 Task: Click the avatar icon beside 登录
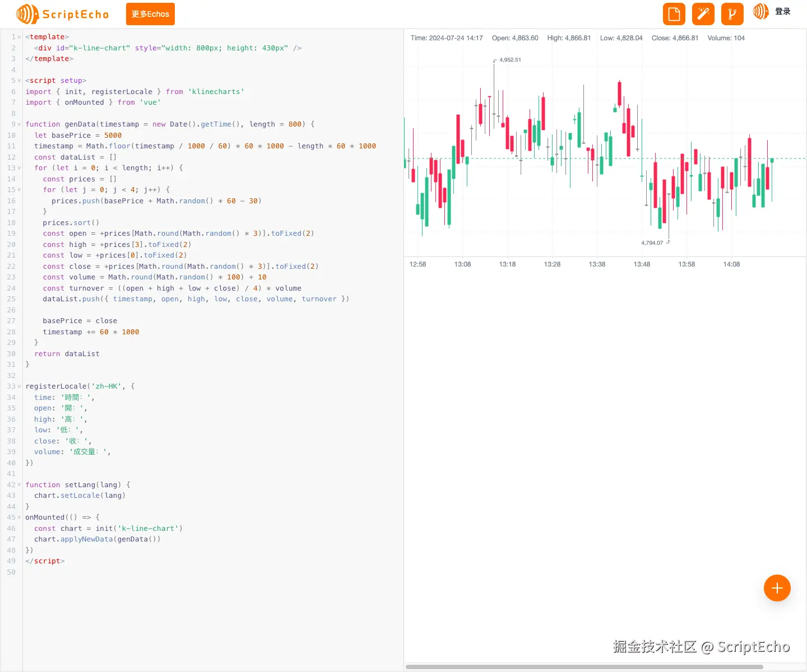pyautogui.click(x=761, y=11)
